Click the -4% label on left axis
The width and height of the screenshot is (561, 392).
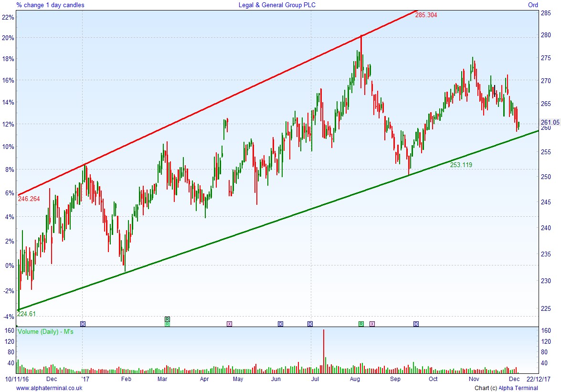pyautogui.click(x=9, y=317)
